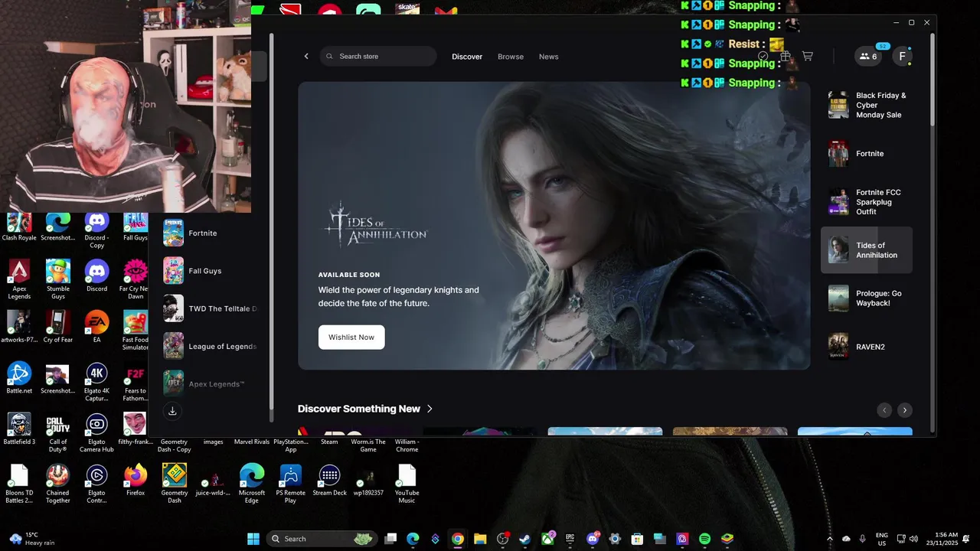Open the gift icon in Epic header
The width and height of the screenshot is (980, 551).
pos(785,56)
